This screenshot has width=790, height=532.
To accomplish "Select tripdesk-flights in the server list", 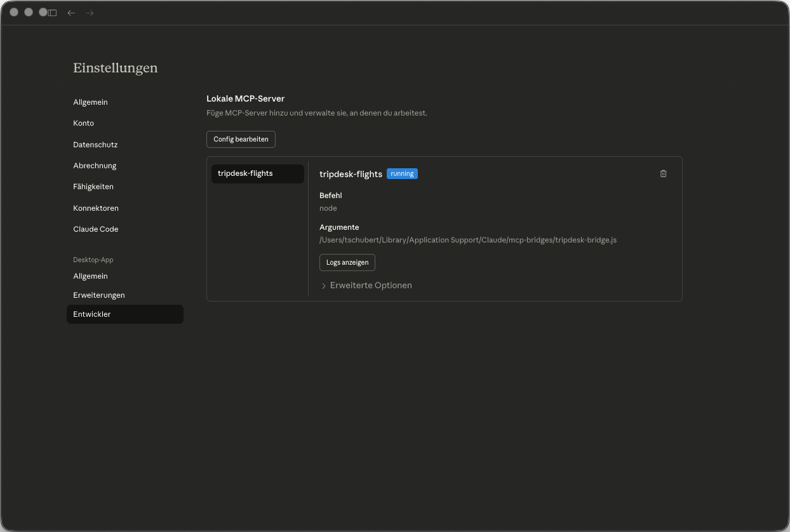I will pos(258,173).
